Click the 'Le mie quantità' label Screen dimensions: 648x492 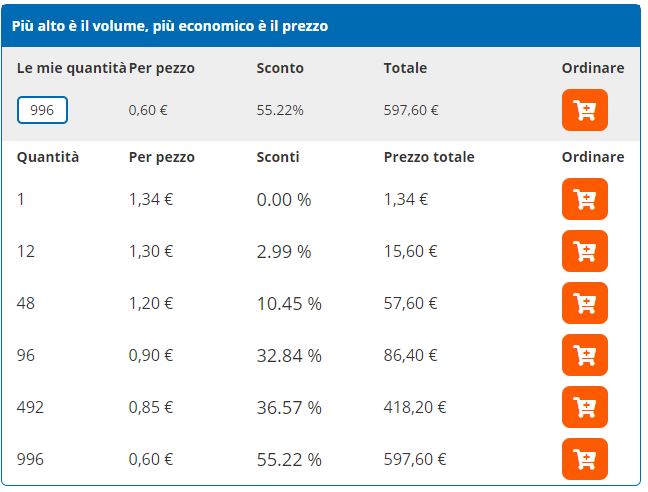point(71,68)
